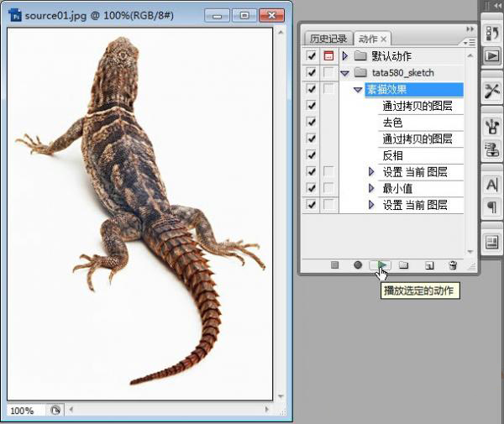Toggle the red dialog icon for 默认动作
The image size is (504, 424).
click(328, 56)
